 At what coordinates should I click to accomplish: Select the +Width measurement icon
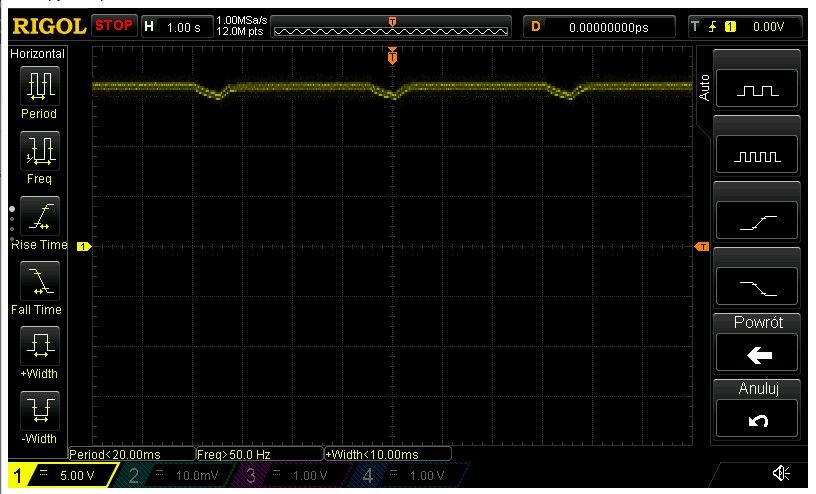(40, 346)
